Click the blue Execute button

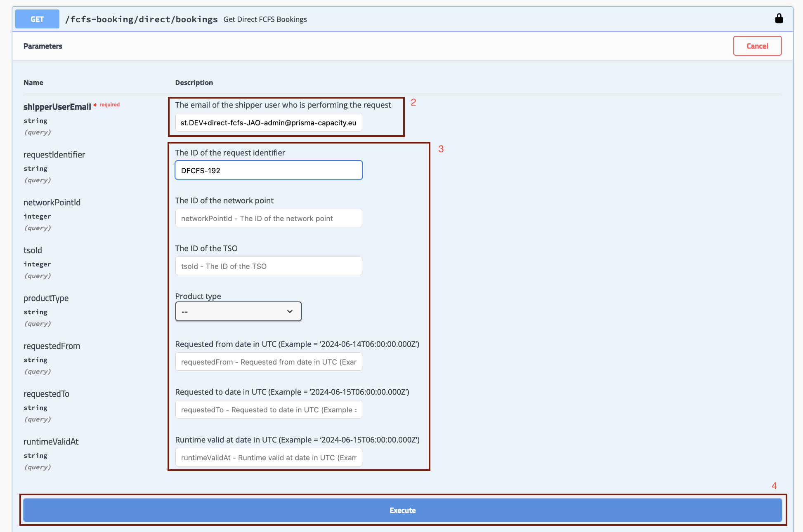(x=402, y=510)
